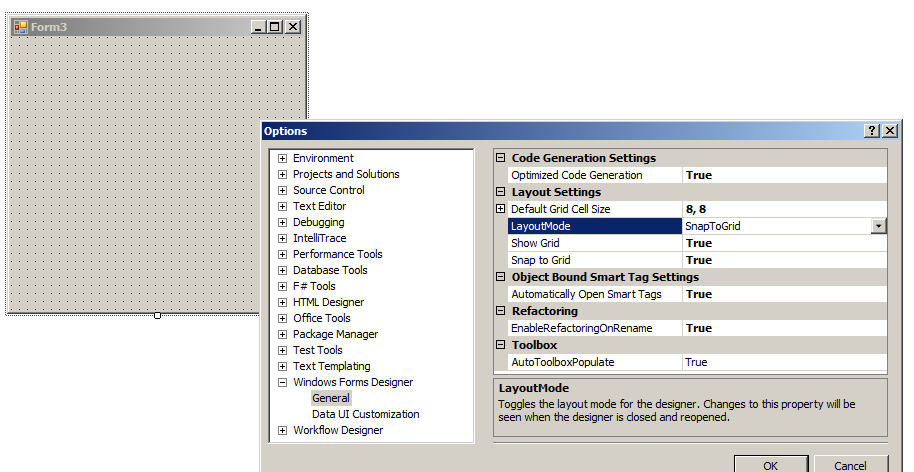914x472 pixels.
Task: Select Projects and Solutions in tree
Action: point(346,174)
